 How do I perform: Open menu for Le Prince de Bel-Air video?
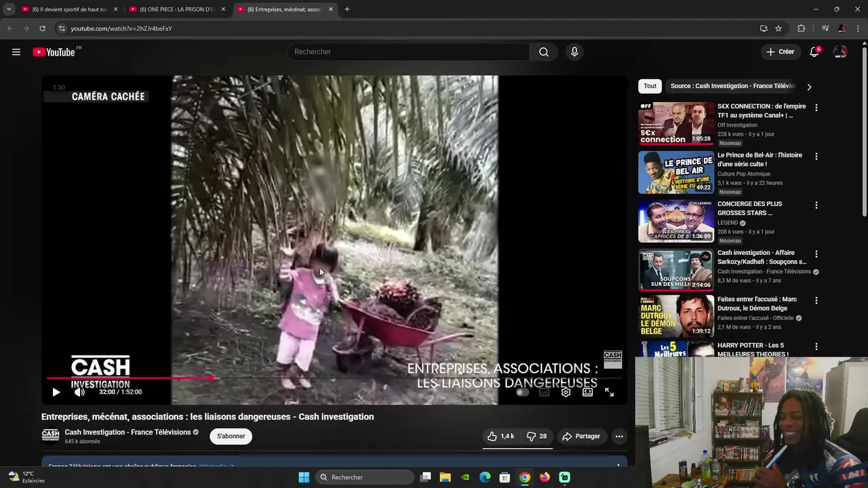(816, 157)
